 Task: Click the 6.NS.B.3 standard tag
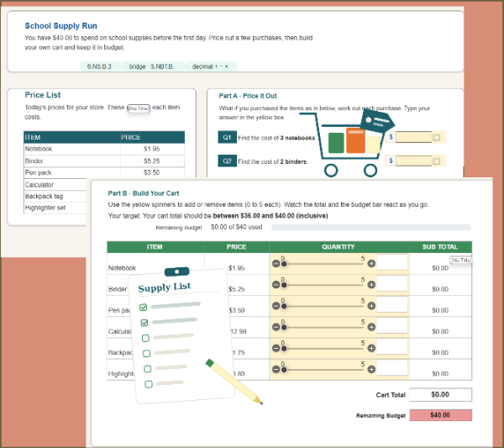pos(99,66)
